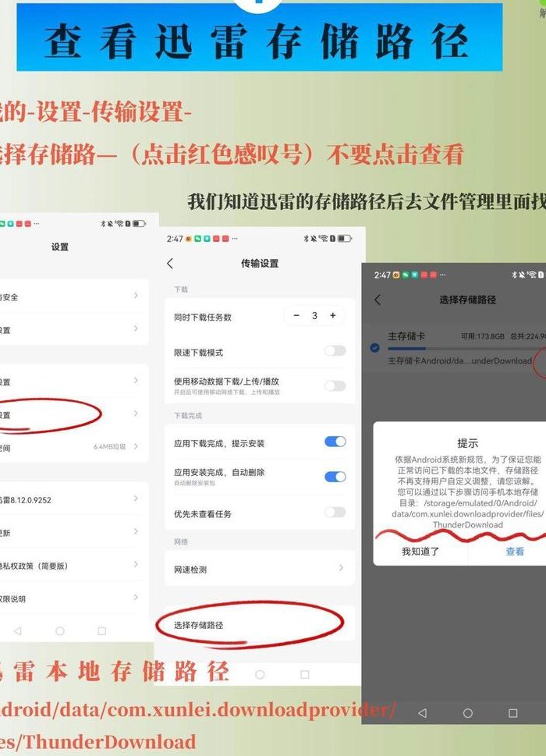Click the 传输设置 page title

click(260, 263)
